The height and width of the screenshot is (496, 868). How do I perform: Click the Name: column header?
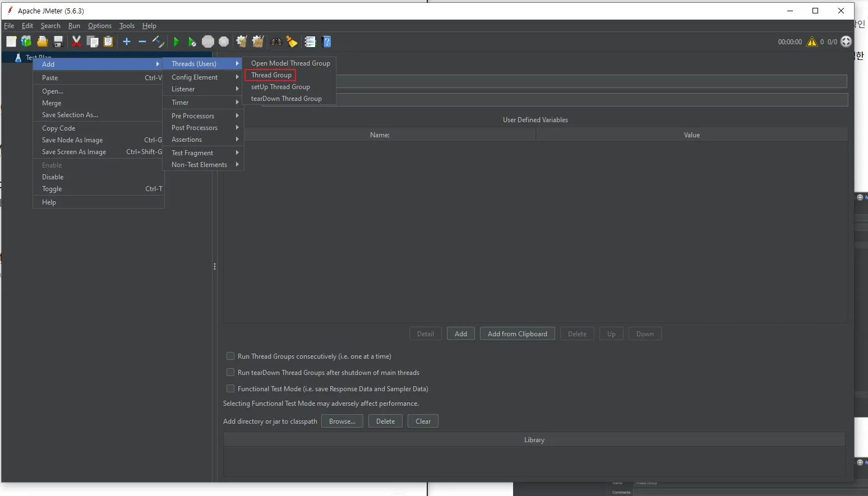(380, 135)
